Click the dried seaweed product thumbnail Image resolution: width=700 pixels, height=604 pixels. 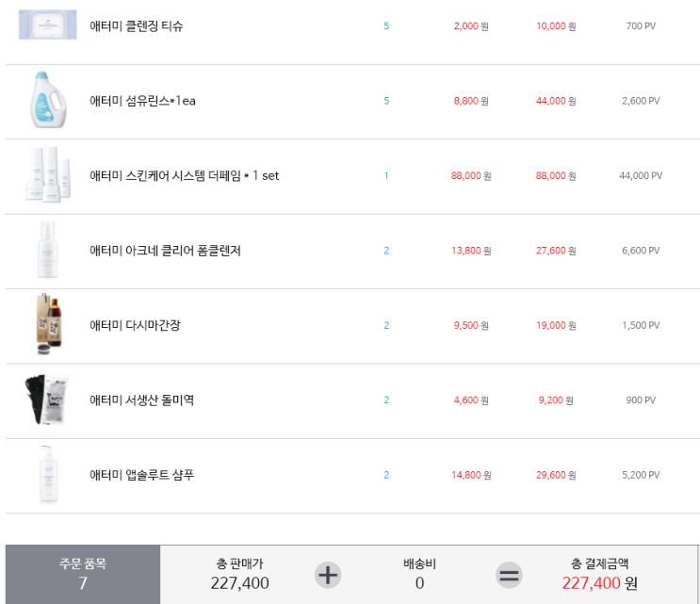point(47,400)
